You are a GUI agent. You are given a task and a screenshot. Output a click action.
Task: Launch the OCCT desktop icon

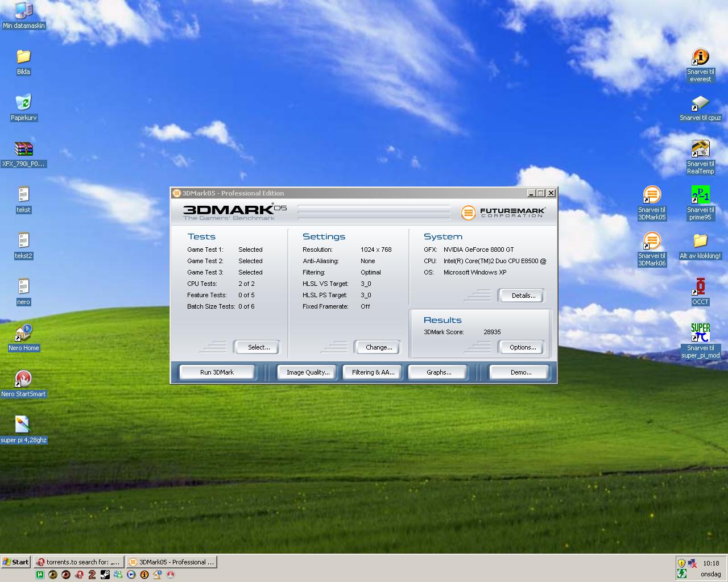(700, 292)
